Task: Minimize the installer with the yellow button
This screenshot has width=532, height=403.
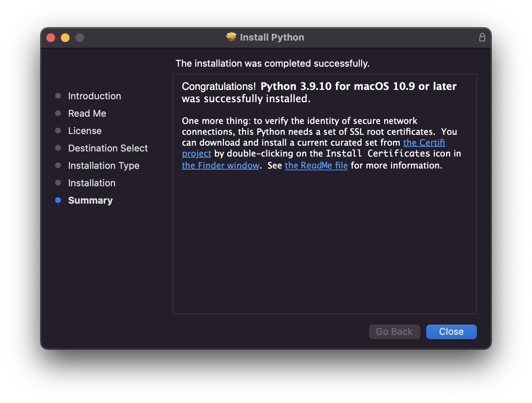Action: [x=65, y=38]
